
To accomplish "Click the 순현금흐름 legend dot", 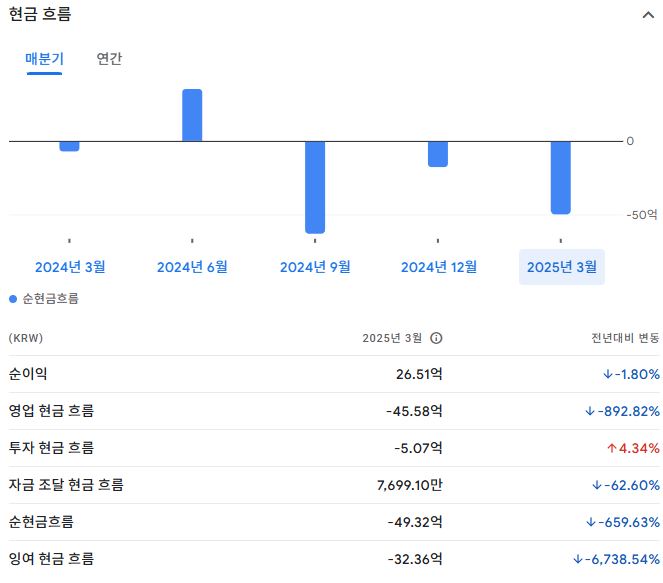I will point(13,299).
